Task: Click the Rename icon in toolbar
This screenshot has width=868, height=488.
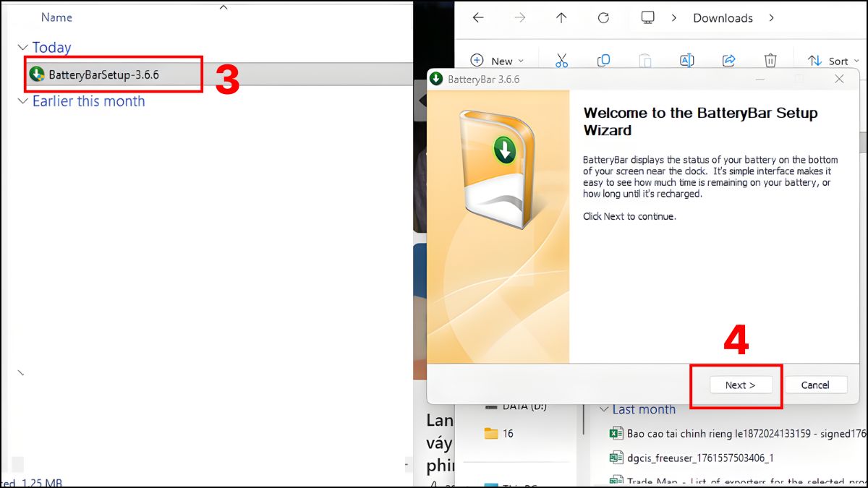Action: coord(687,61)
